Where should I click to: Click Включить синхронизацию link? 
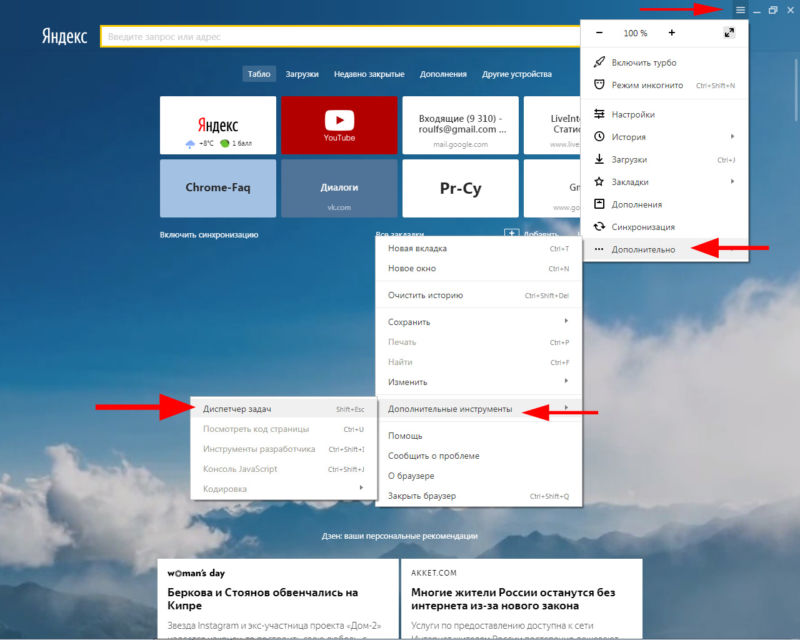click(x=209, y=235)
